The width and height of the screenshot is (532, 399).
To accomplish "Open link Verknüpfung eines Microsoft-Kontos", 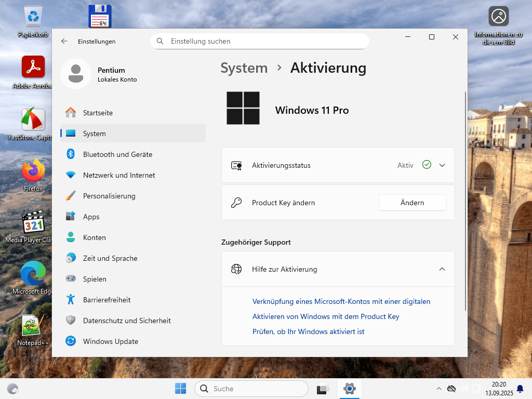I will pos(341,301).
